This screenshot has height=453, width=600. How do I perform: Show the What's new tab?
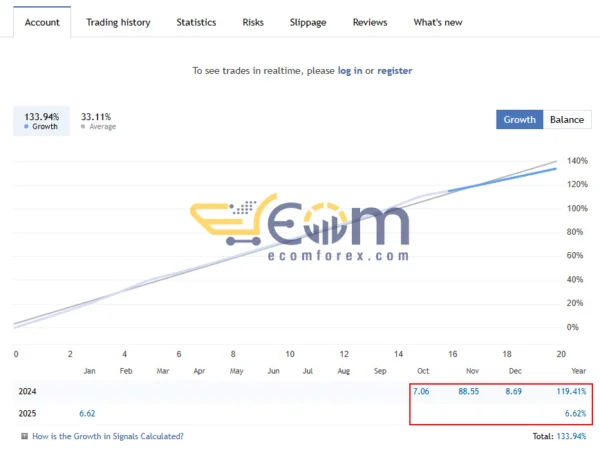(438, 22)
